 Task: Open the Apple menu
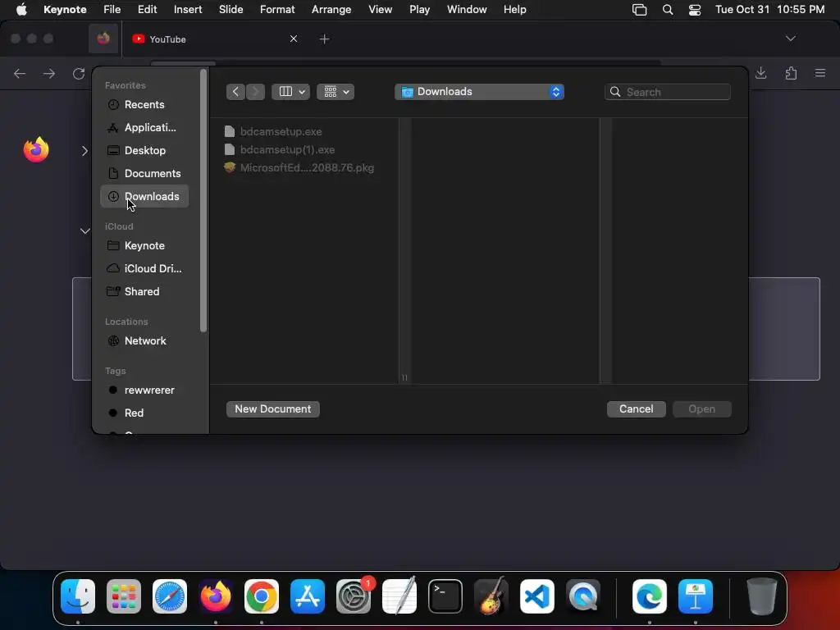(21, 10)
